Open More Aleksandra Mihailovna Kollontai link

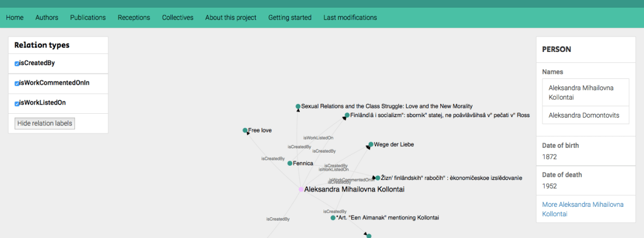coord(583,209)
